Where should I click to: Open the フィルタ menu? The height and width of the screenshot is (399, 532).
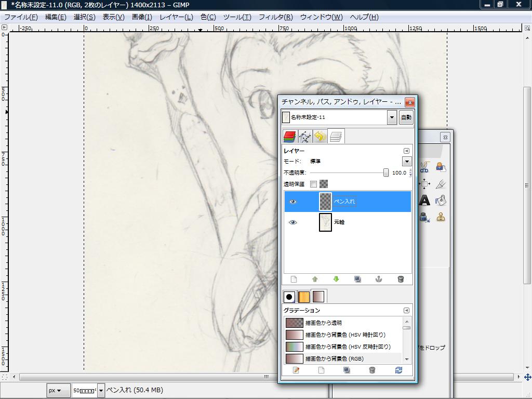[275, 17]
